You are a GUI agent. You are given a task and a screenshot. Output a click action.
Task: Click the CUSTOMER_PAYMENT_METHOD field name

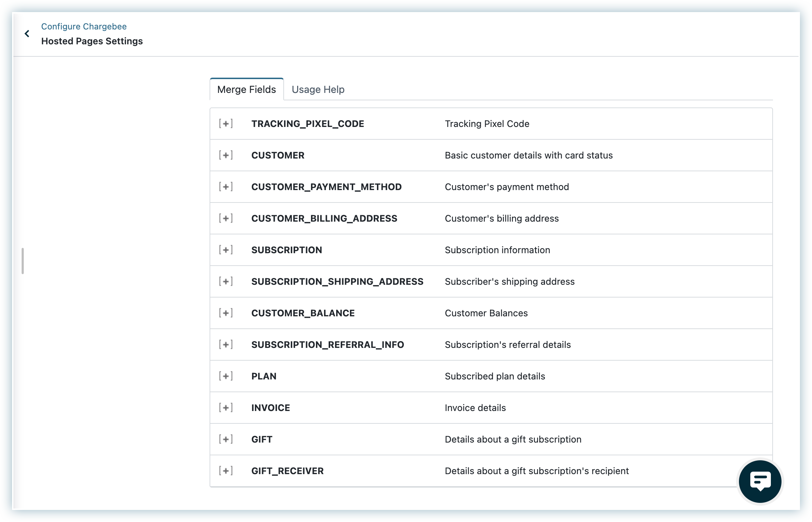coord(327,187)
